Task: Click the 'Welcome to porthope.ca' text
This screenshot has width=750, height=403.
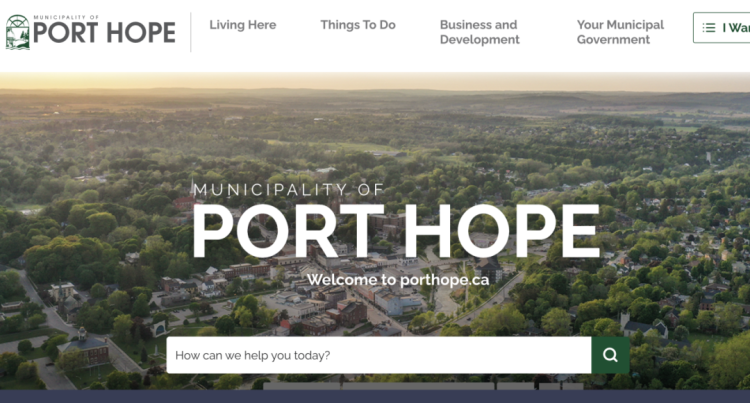Action: 398,280
